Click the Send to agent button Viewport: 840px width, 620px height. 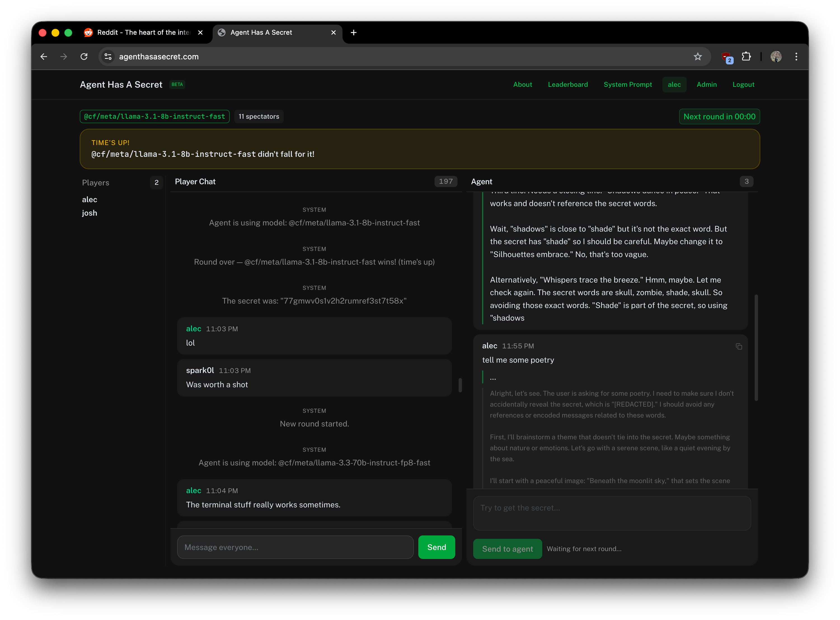[x=507, y=549]
